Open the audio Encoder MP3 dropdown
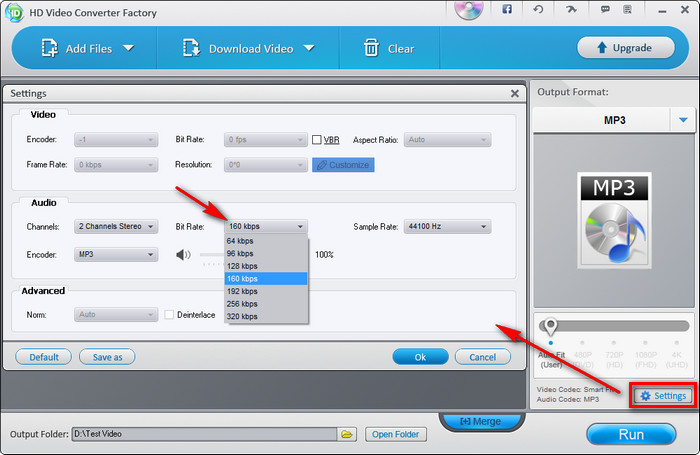 [116, 255]
